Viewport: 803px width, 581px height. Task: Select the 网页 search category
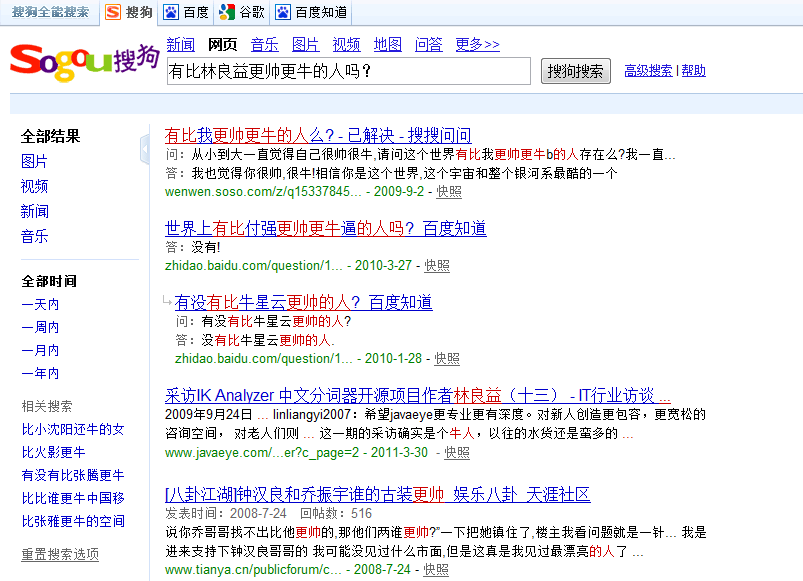[x=223, y=45]
